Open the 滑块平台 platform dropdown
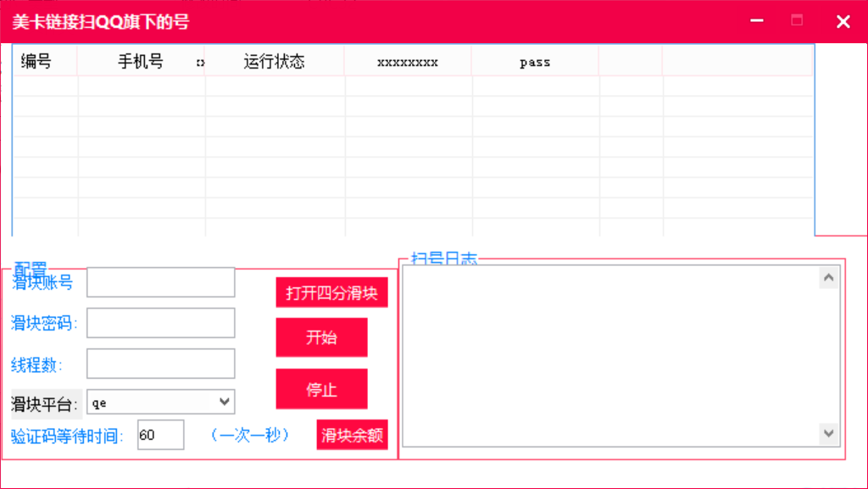Screen dimensions: 868x489 (225, 401)
